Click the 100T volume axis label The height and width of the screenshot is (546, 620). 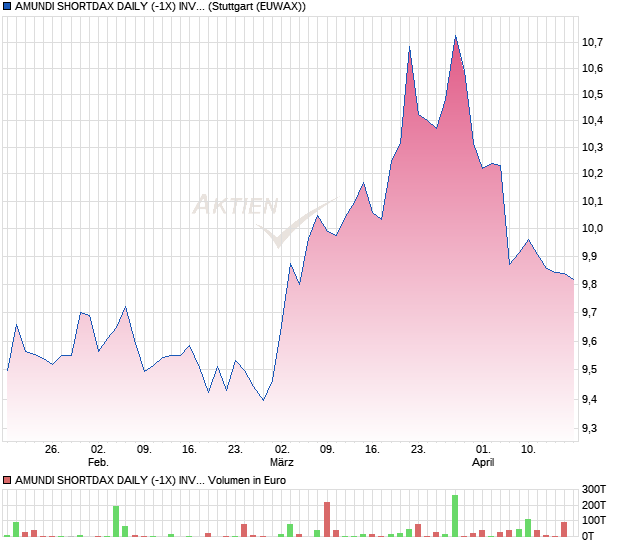pyautogui.click(x=594, y=520)
